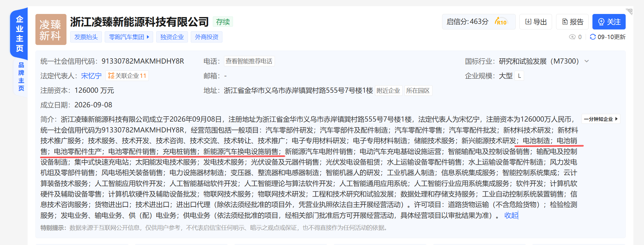Switch to the 品牌主页 side tab
Screen dimensions: 644x245
point(21,77)
